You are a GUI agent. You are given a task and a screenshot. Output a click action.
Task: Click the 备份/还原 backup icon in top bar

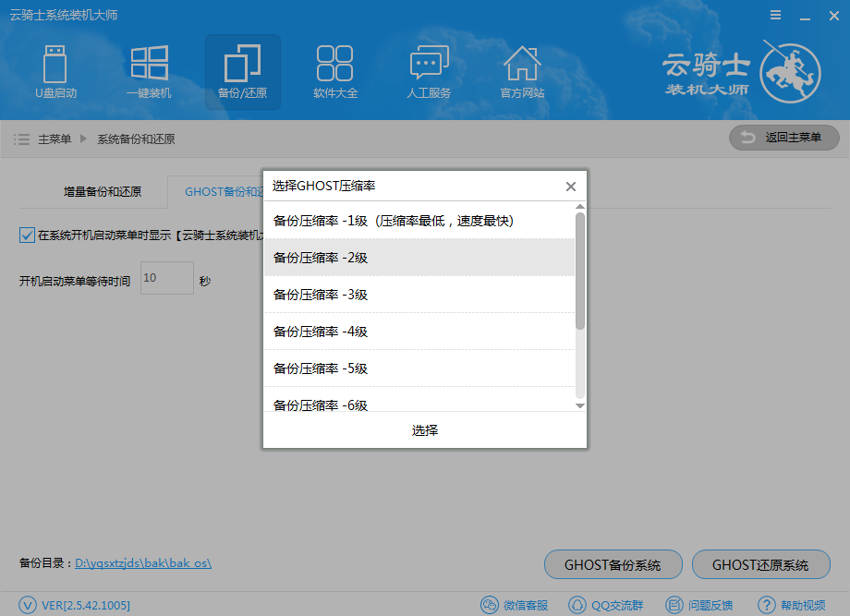242,72
